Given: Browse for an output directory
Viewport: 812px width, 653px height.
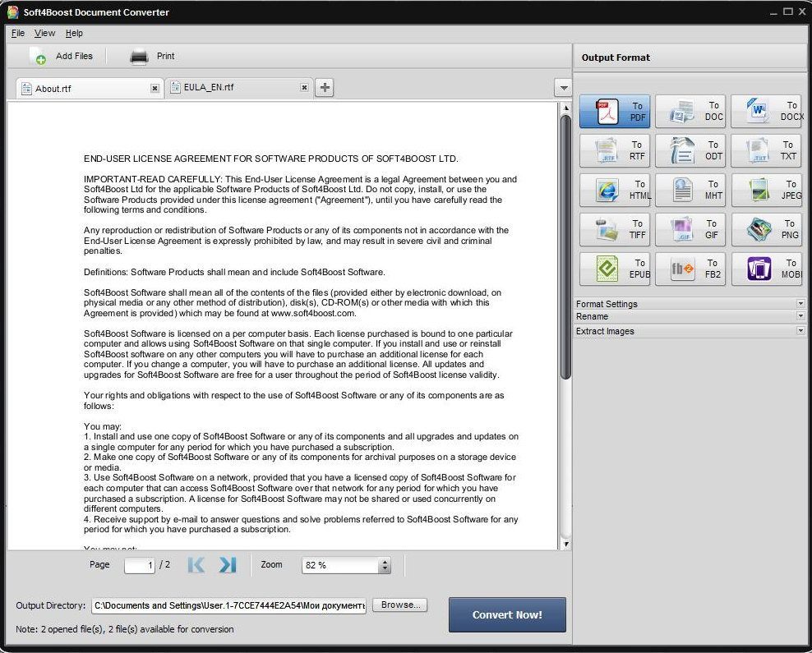Looking at the screenshot, I should coord(399,605).
